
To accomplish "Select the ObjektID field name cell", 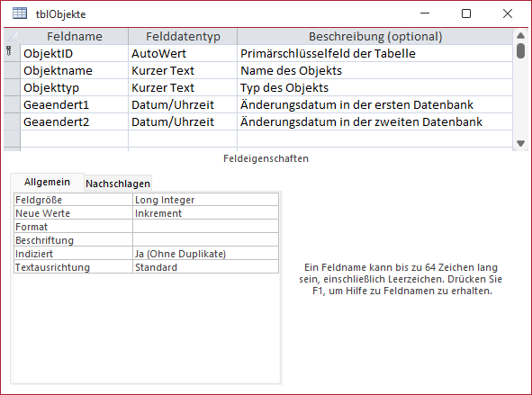I will point(75,53).
